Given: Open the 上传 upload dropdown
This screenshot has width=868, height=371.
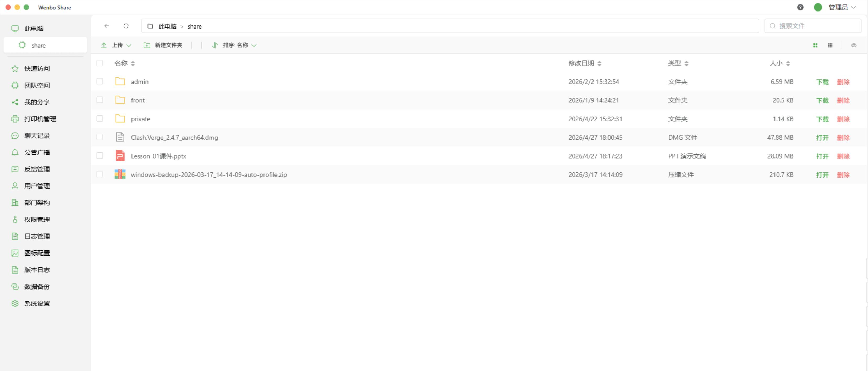Looking at the screenshot, I should pyautogui.click(x=116, y=45).
